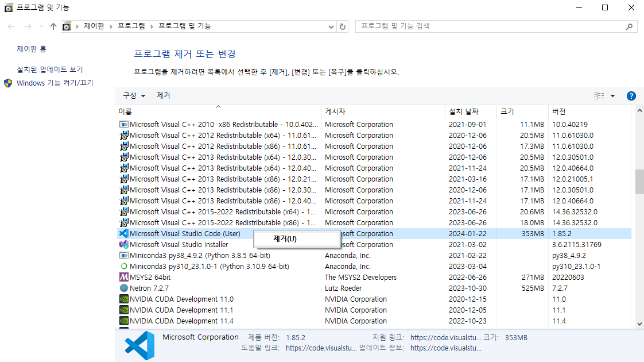644x362 pixels.
Task: Click the vertical scrollbar thumb
Action: tap(639, 182)
